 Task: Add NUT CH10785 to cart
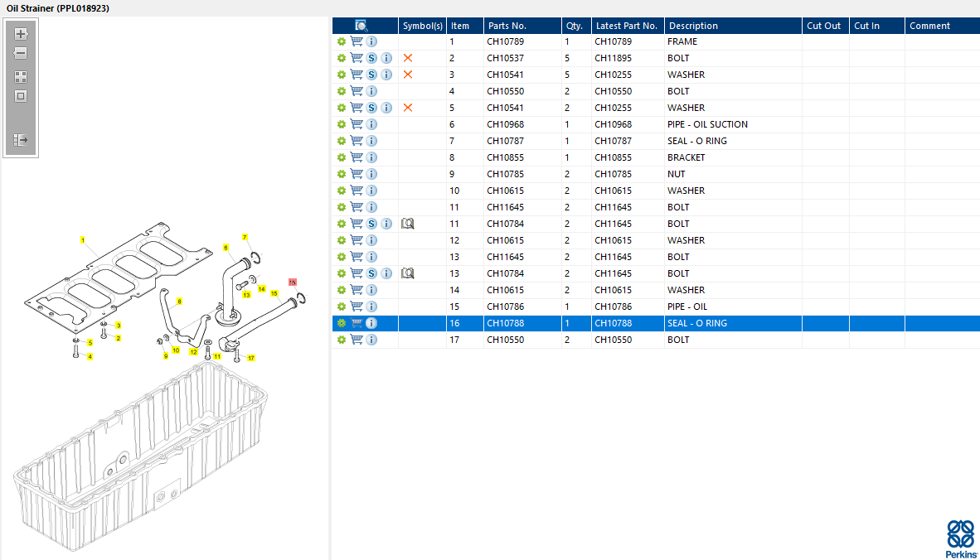click(x=357, y=174)
